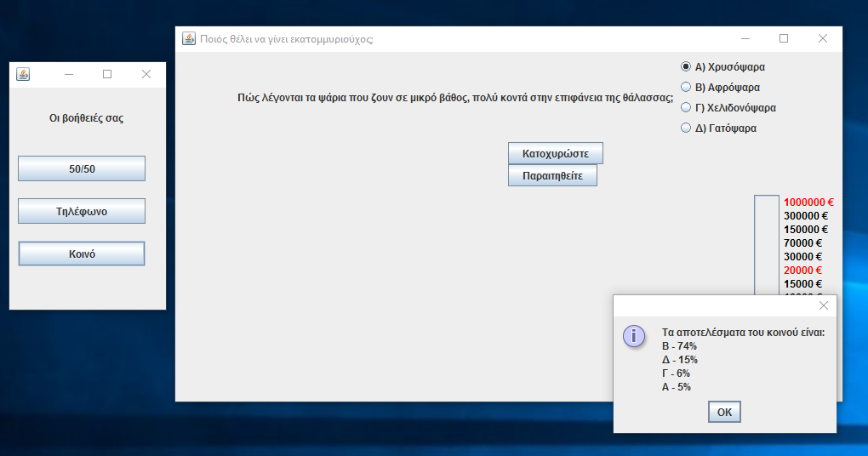Screen dimensions: 868x456
Task: Use the Κοινό audience lifeline
Action: 82,254
